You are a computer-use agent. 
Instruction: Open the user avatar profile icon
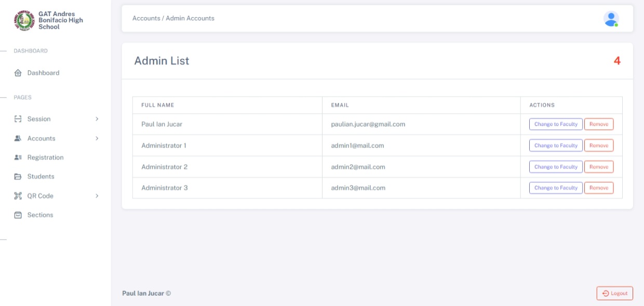tap(611, 19)
